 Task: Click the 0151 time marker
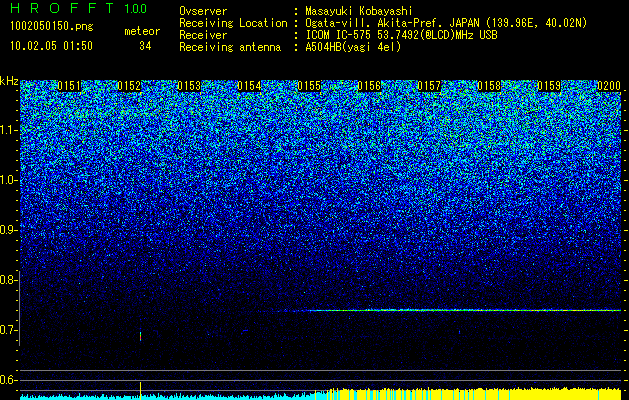[69, 86]
